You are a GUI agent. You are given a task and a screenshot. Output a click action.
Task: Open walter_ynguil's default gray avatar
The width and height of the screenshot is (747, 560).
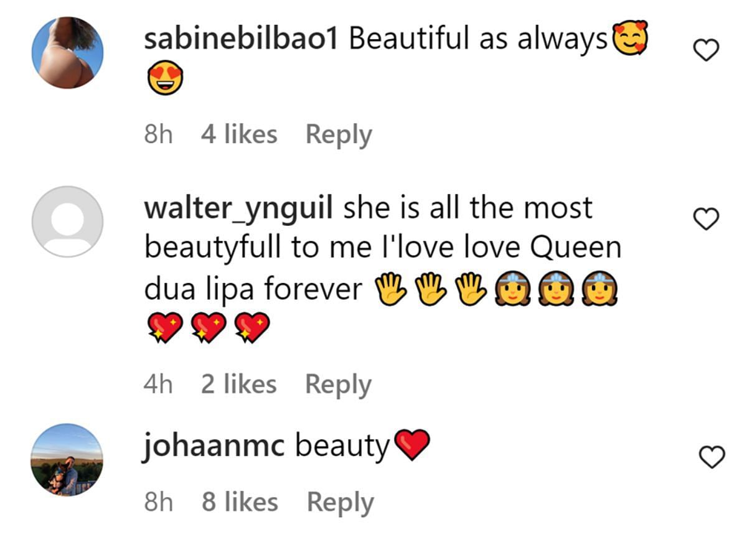tap(67, 221)
